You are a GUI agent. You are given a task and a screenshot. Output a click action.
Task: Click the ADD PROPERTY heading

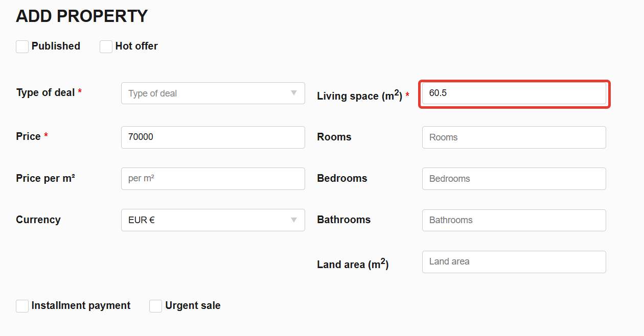click(x=82, y=16)
